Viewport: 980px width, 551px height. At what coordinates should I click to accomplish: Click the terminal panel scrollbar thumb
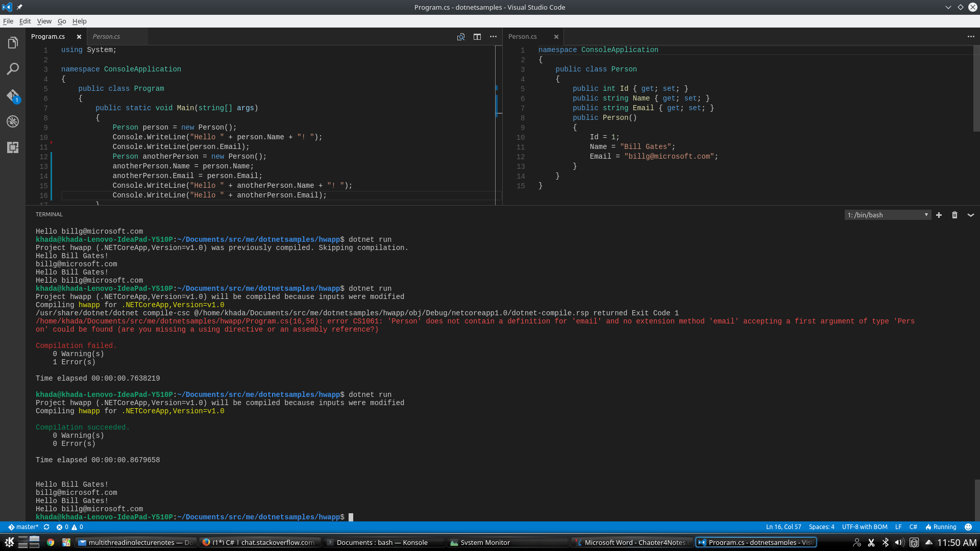977,500
